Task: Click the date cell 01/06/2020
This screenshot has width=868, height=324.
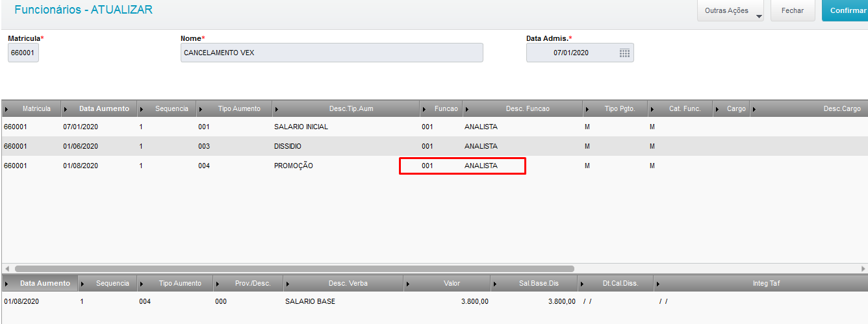Action: [x=81, y=146]
